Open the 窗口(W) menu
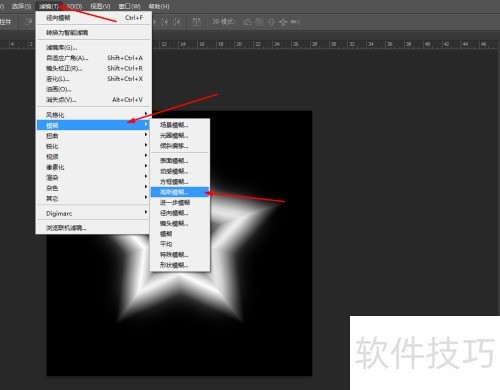Image resolution: width=500 pixels, height=390 pixels. (129, 6)
